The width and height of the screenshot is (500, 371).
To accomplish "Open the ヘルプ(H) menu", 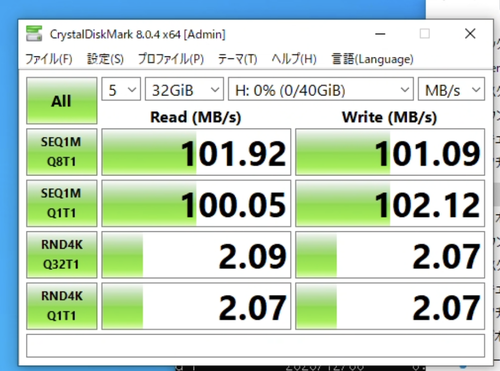I will click(x=294, y=59).
